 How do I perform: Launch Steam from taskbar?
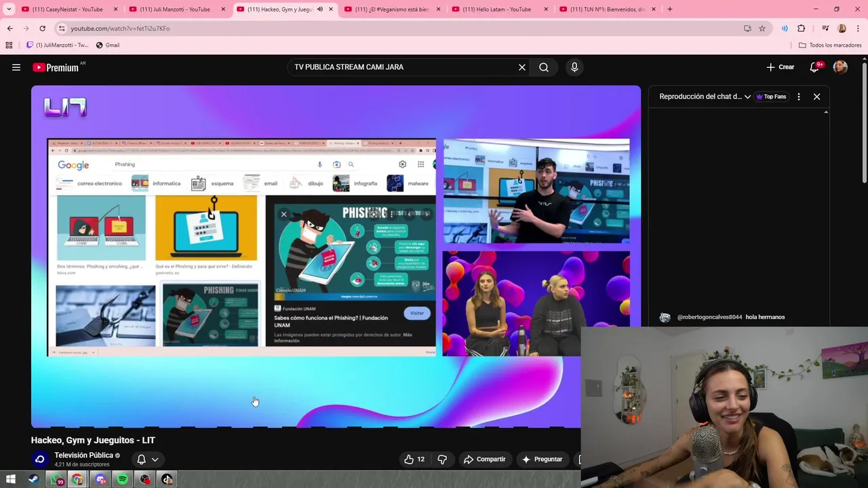[x=33, y=480]
